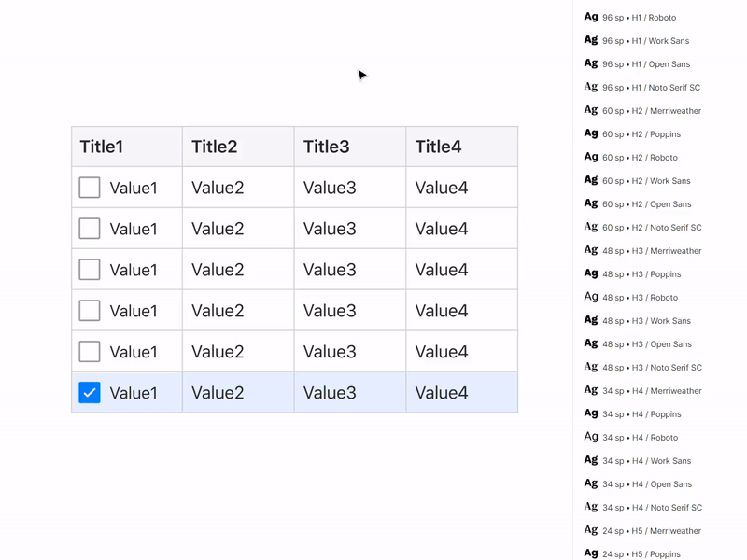Click the Title3 column header

coord(350,147)
